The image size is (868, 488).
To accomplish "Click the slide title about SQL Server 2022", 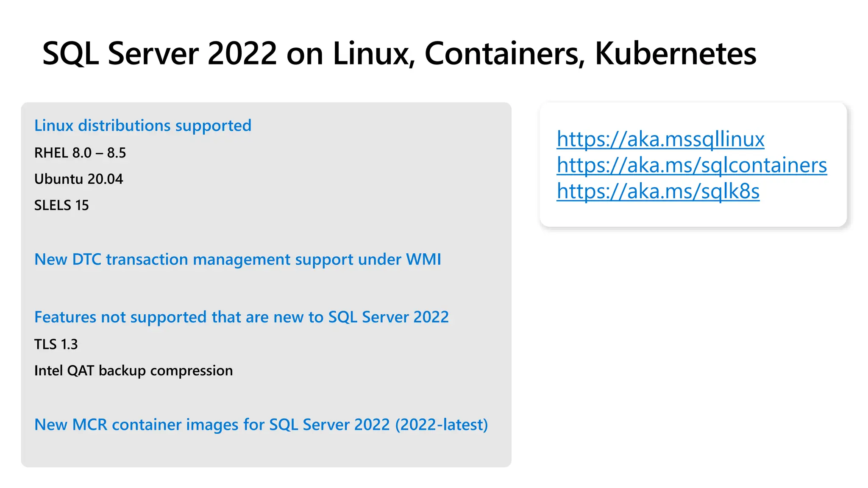I will (x=399, y=53).
